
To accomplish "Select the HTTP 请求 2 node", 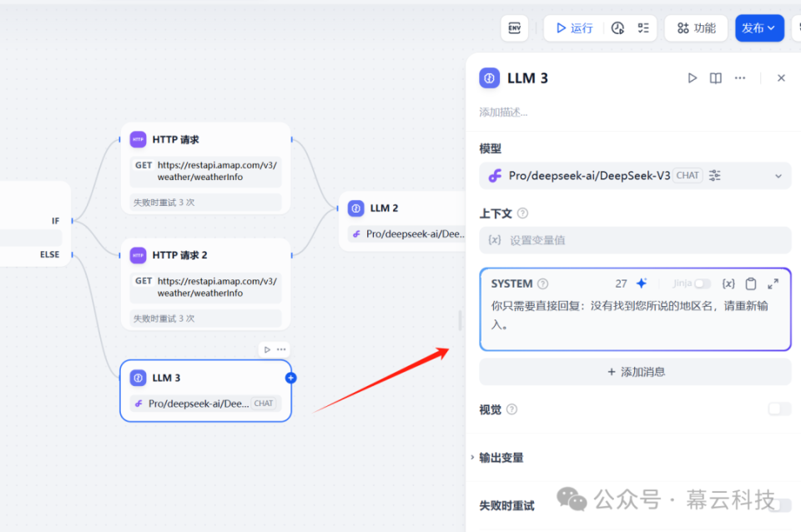I will click(206, 284).
